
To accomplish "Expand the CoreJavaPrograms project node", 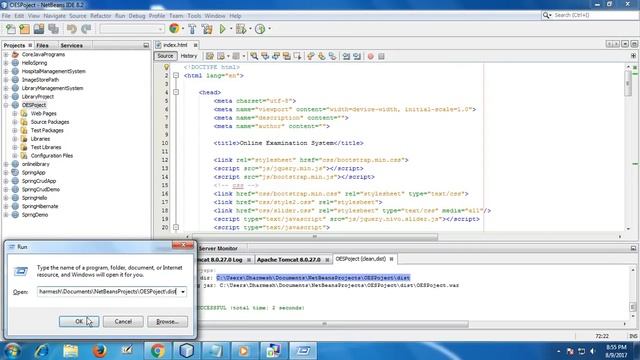I will click(x=6, y=54).
